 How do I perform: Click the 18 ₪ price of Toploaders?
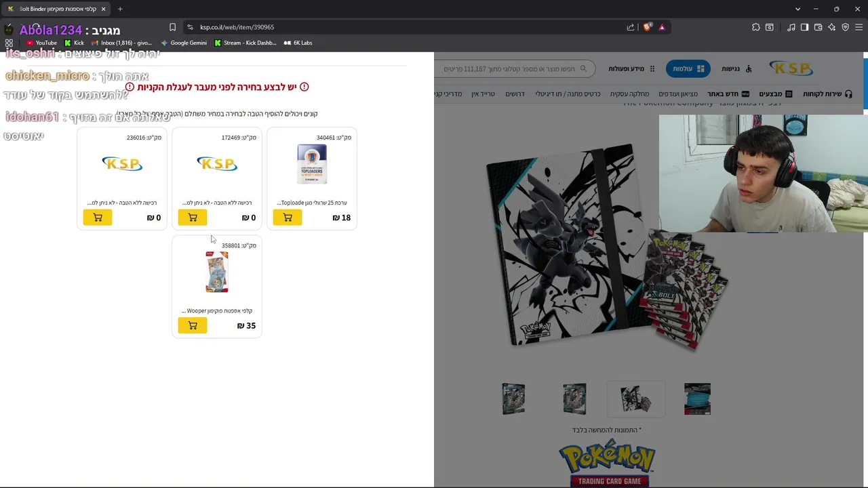point(341,218)
